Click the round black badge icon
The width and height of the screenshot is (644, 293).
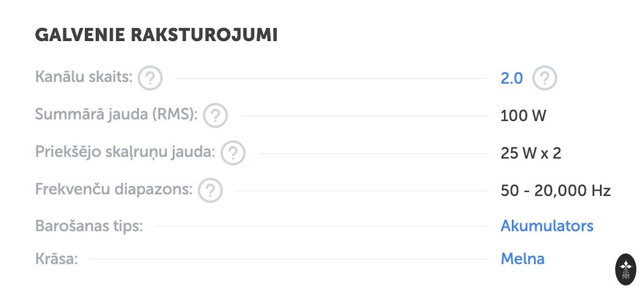pos(626,269)
